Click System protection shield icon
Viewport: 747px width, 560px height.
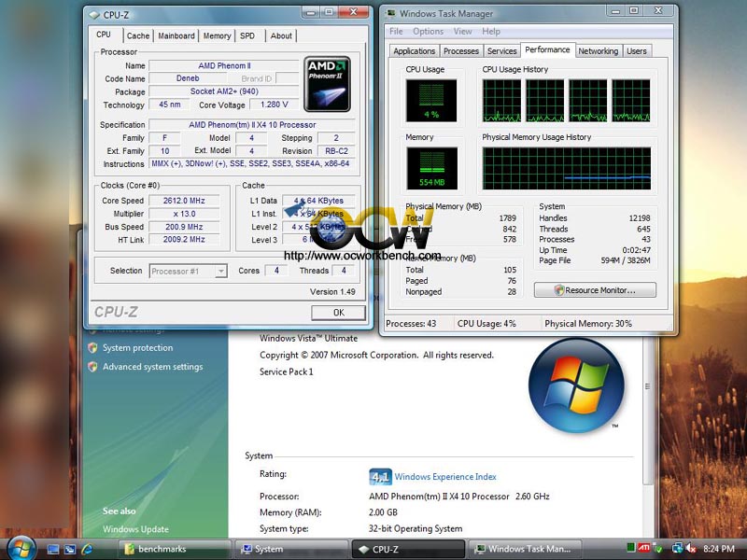[x=92, y=347]
